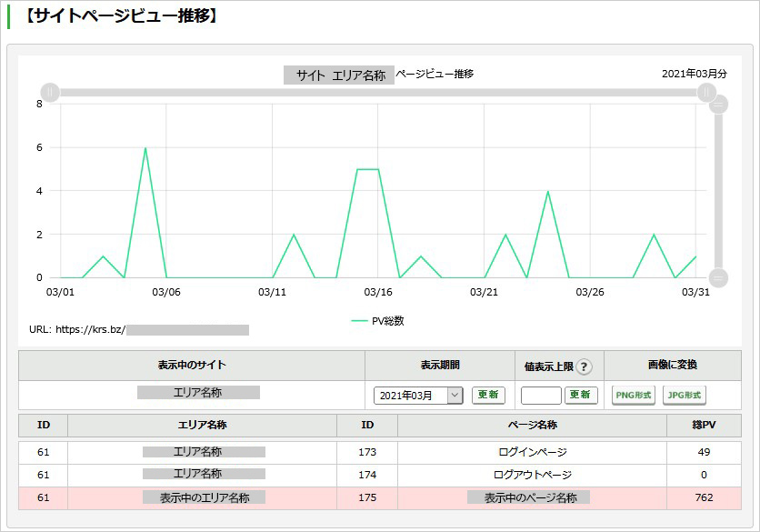
Task: Click the chart peak at value 6
Action: 145,147
